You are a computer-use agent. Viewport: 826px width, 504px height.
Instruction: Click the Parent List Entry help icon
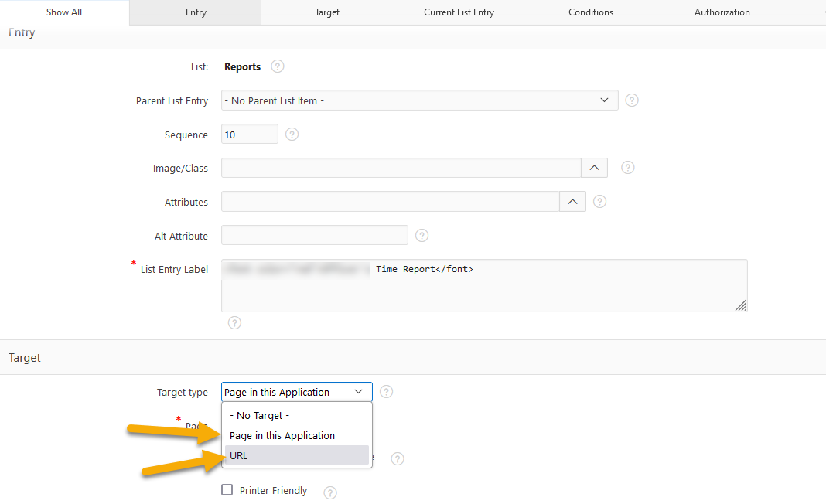(x=631, y=100)
